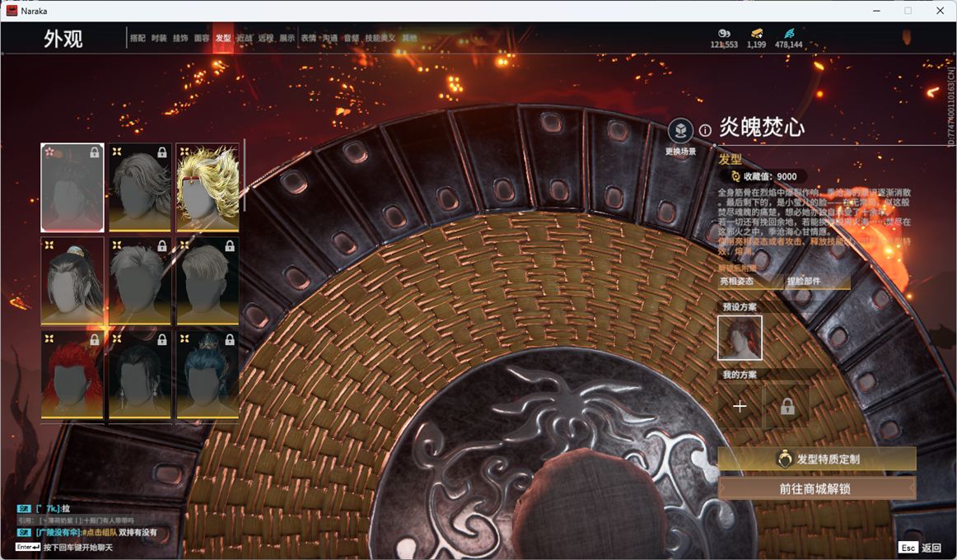This screenshot has height=560, width=957.
Task: Click the 亮相姿态 attachment tag
Action: (x=749, y=281)
